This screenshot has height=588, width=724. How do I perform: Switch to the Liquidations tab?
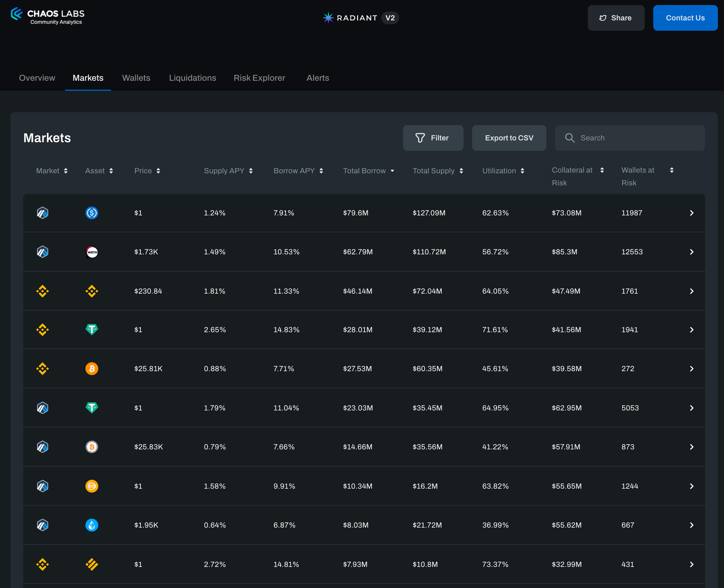click(x=193, y=78)
